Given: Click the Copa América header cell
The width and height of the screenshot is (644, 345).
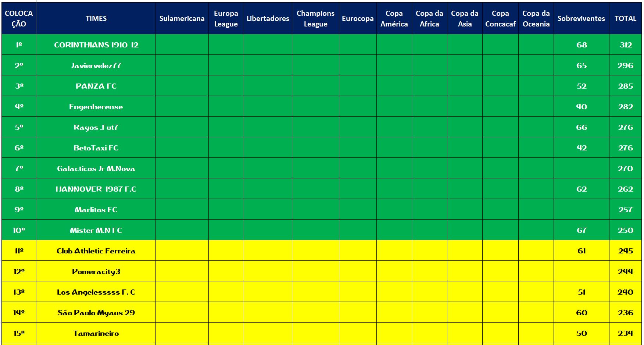Looking at the screenshot, I should (394, 18).
